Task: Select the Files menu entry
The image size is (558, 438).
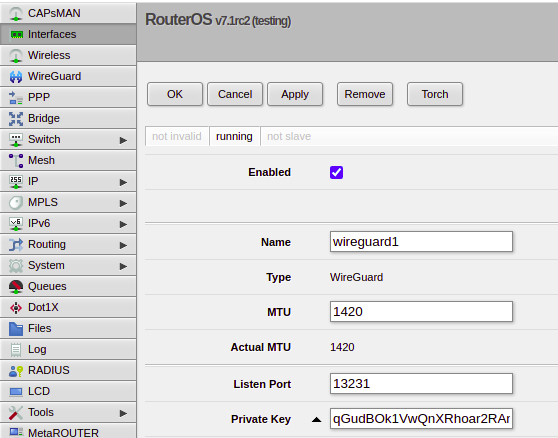Action: [68, 328]
